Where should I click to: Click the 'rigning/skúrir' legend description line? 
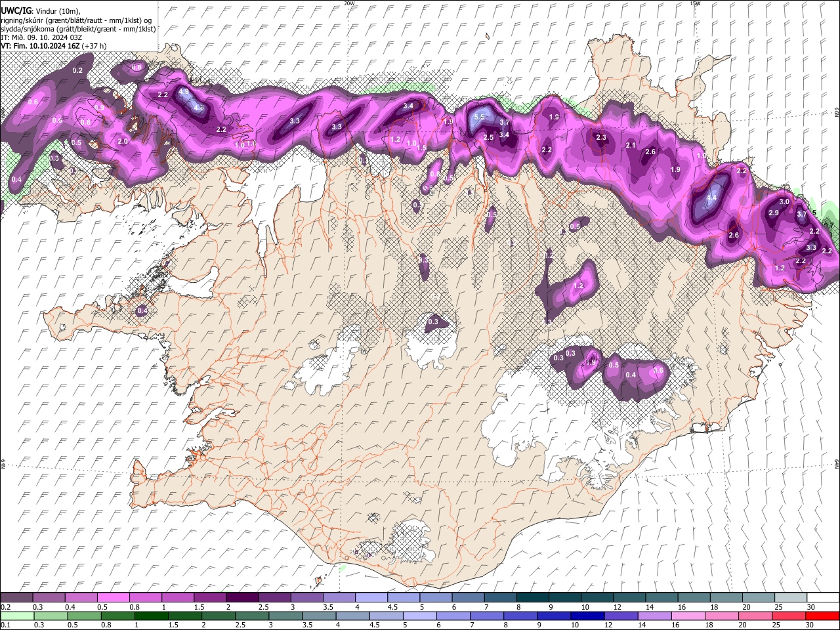pos(77,20)
